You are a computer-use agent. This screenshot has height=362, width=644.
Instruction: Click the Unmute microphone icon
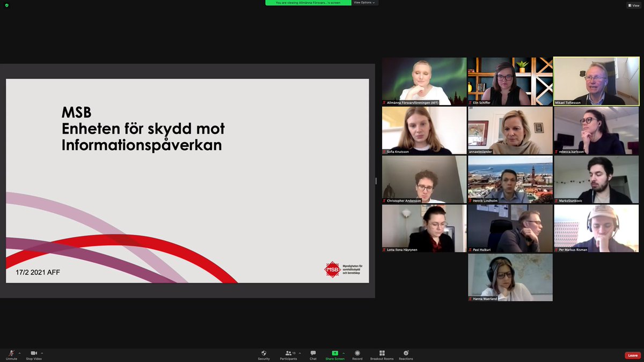[x=11, y=353]
